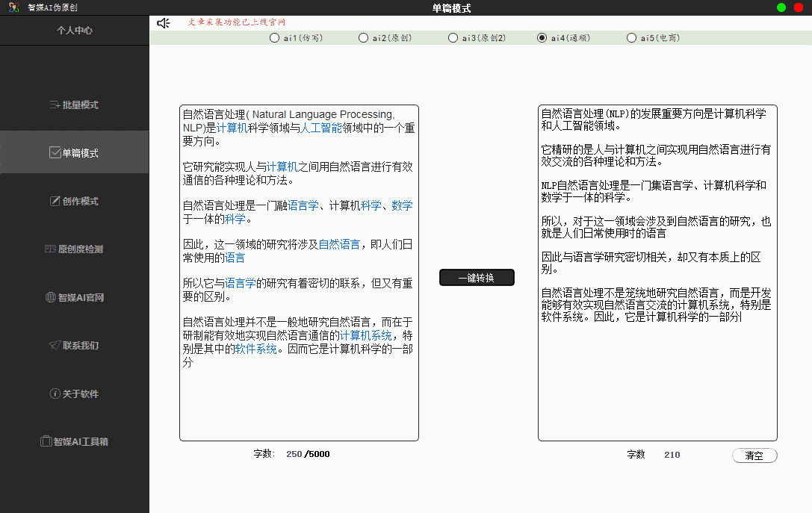Show 关于软件 info in the sidebar

tap(74, 394)
